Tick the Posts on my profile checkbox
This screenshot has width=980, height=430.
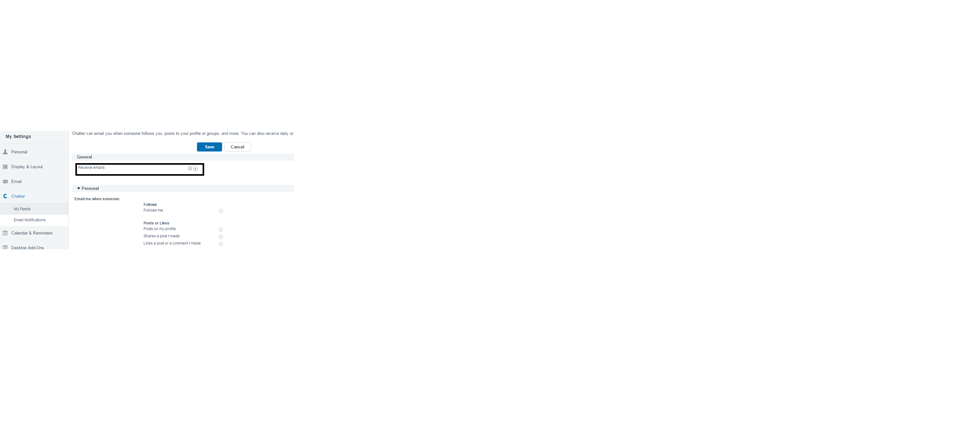pyautogui.click(x=220, y=230)
